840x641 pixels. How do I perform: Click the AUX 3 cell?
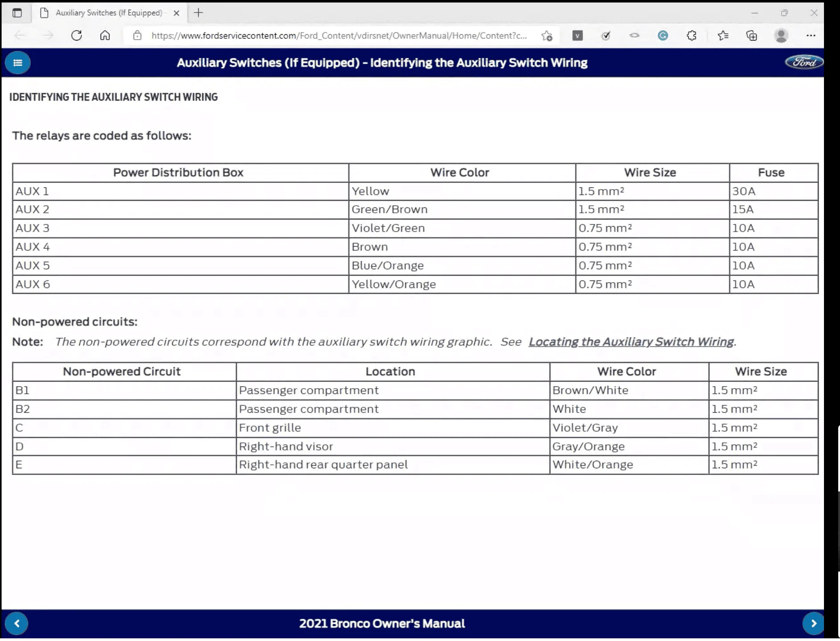point(180,228)
